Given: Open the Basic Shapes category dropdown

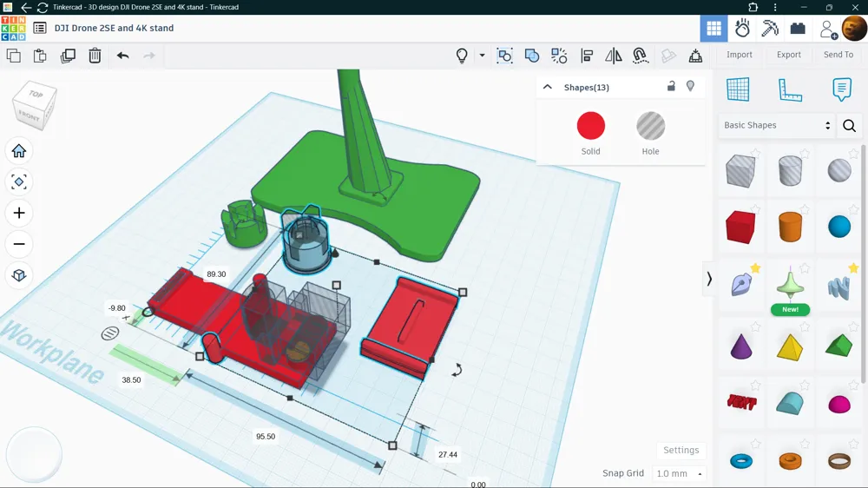Looking at the screenshot, I should tap(777, 125).
